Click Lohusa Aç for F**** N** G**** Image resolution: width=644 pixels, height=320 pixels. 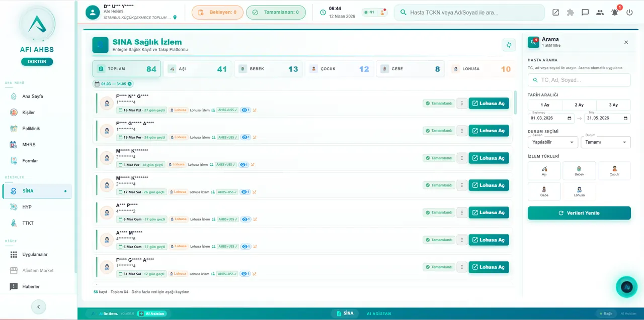[489, 103]
